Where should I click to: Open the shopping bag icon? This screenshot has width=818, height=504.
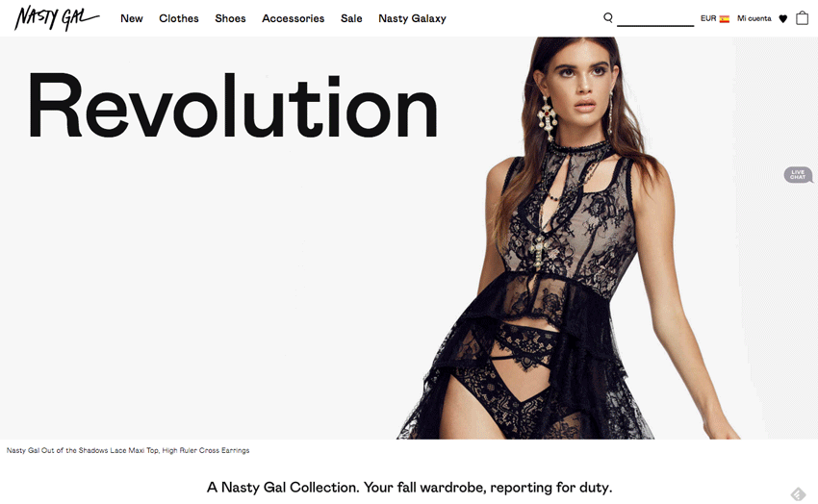tap(802, 17)
